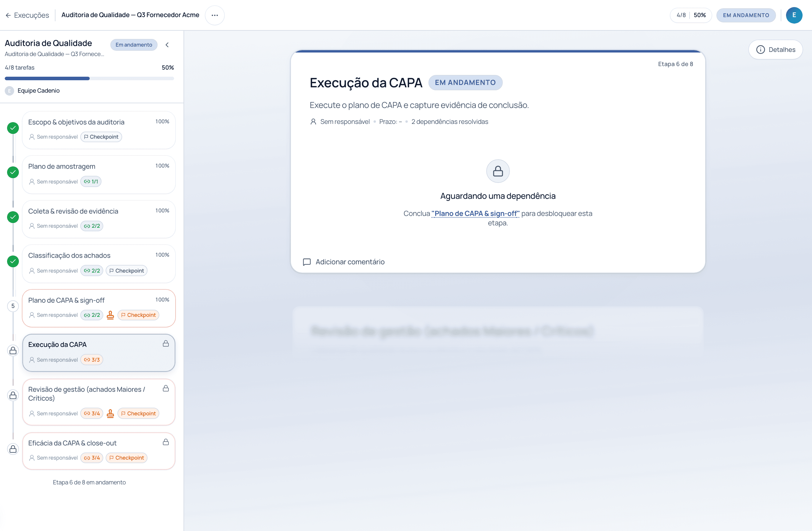Click Prazo: – field in main card
This screenshot has height=531, width=812.
click(390, 122)
